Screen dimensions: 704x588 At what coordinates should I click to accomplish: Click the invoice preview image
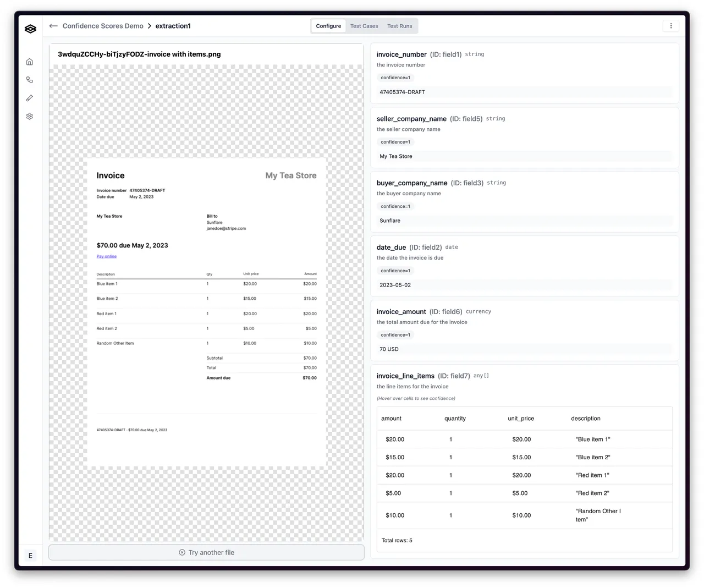point(206,312)
